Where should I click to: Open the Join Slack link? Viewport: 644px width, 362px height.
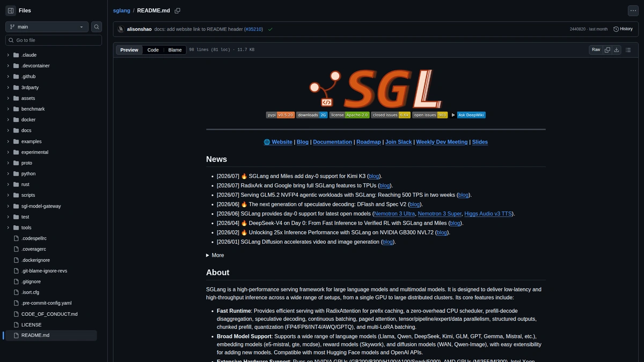point(399,142)
